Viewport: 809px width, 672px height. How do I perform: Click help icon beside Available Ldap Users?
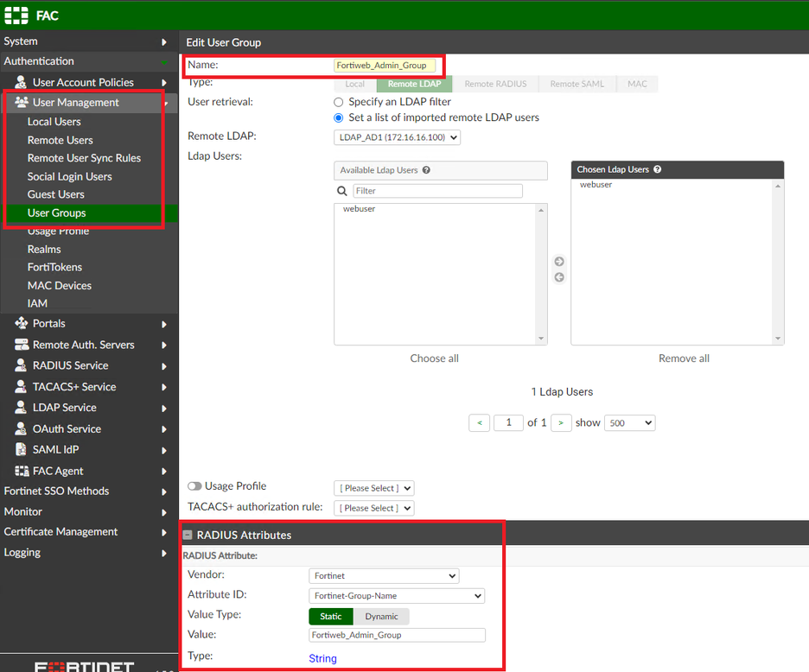(x=426, y=169)
